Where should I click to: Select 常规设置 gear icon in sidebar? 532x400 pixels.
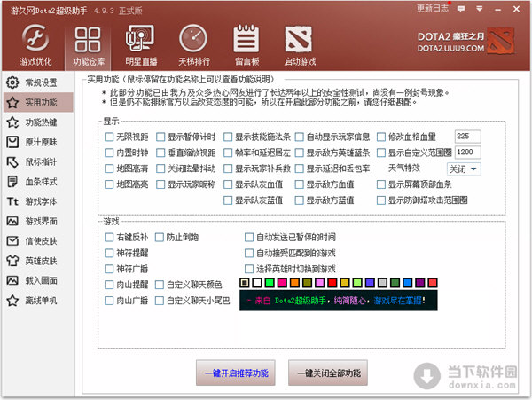(x=34, y=82)
